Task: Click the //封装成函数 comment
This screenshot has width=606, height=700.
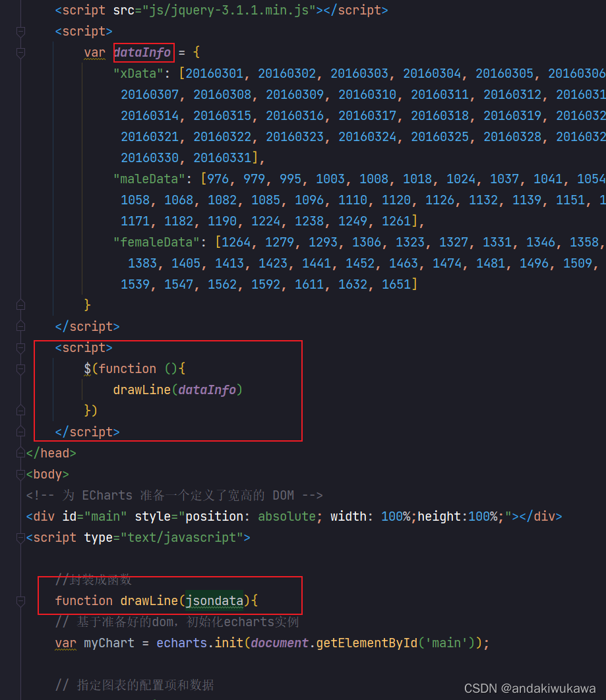Action: tap(94, 579)
